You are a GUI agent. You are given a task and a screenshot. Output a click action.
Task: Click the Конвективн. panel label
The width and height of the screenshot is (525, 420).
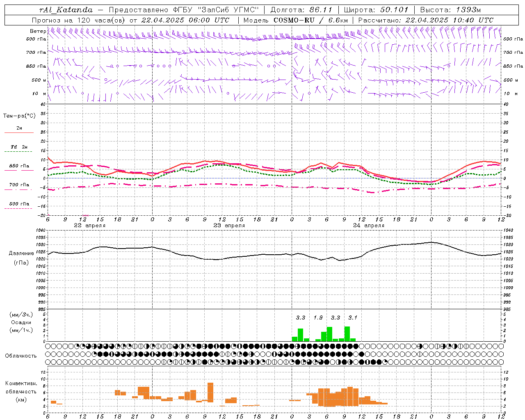(21, 383)
